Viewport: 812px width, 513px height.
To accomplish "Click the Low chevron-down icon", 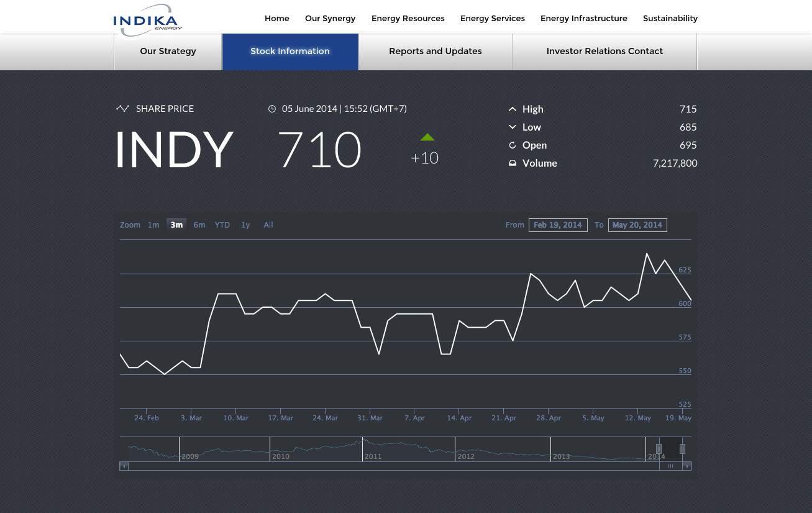I will click(x=513, y=127).
